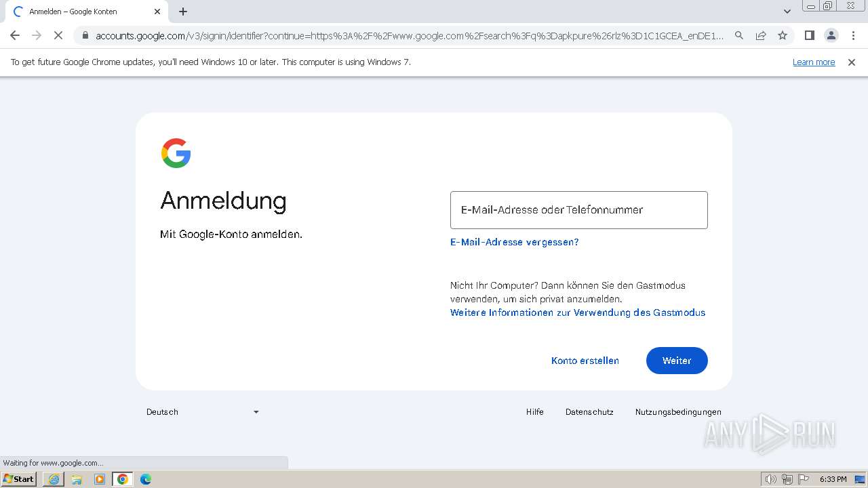The image size is (868, 488).
Task: Open Weitere Informationen zur Verwendung des Gastmodus
Action: 578,312
